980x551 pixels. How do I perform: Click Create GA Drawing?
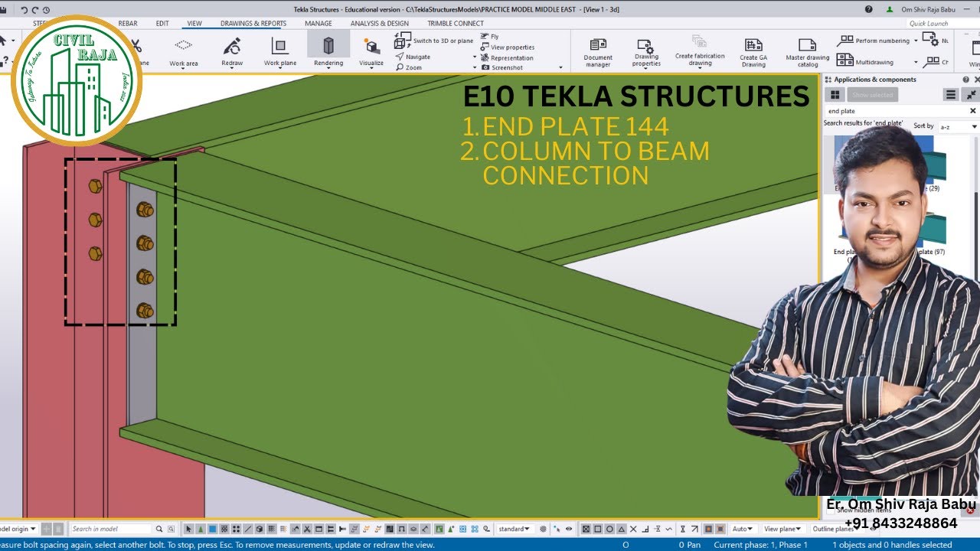(753, 51)
